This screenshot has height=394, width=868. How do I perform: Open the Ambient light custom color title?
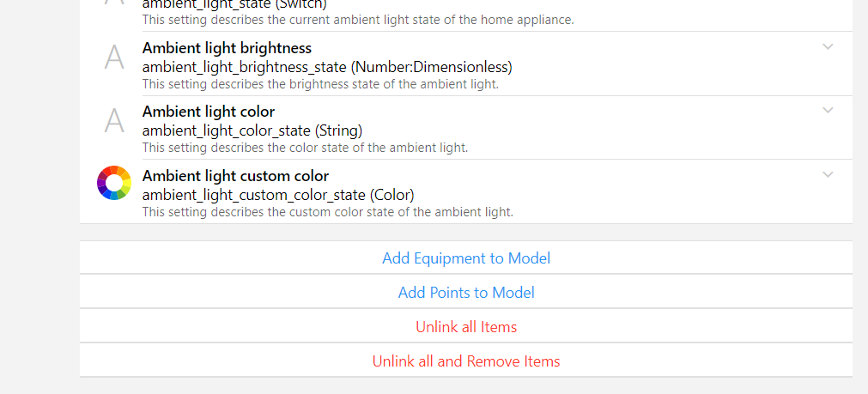[235, 176]
